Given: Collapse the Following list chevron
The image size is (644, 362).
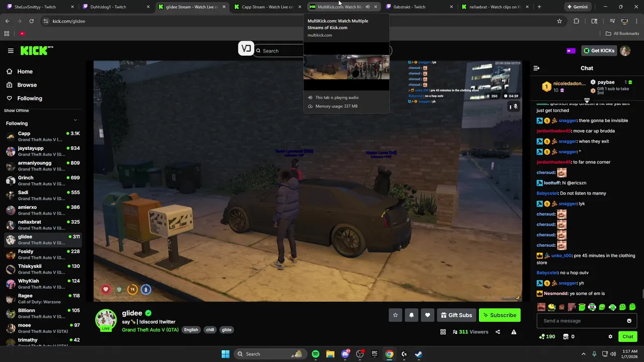Looking at the screenshot, I should coord(75,120).
